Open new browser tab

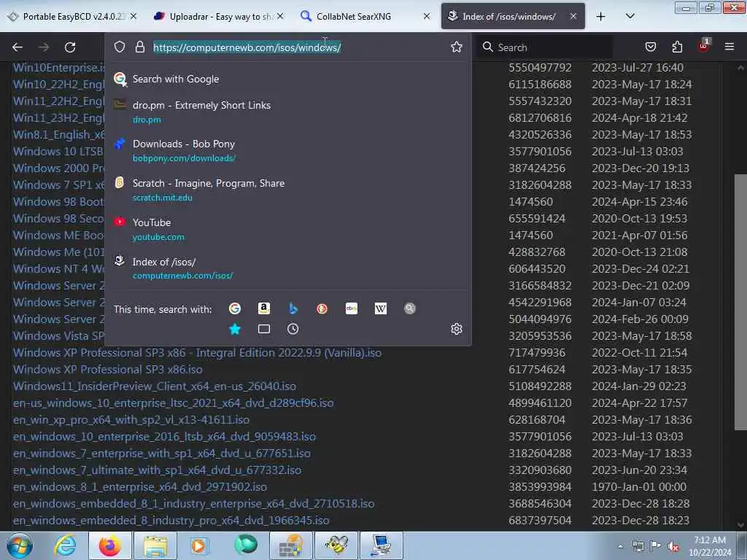pos(601,17)
